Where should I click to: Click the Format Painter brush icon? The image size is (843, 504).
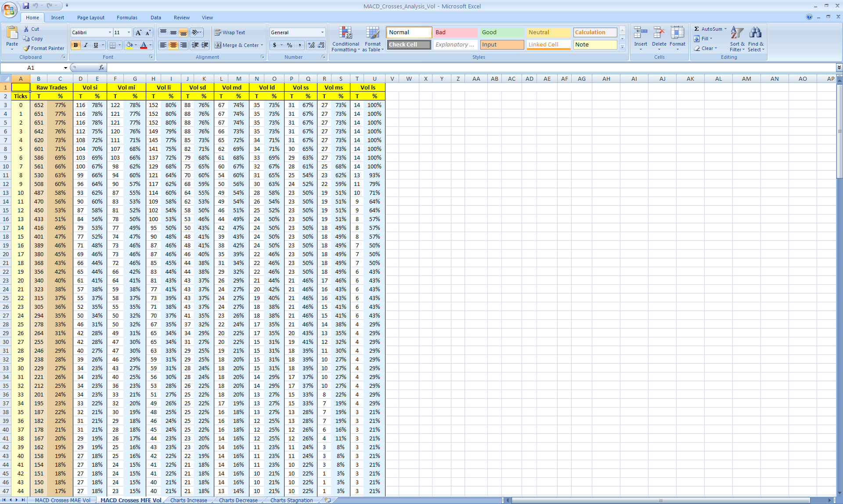[27, 48]
